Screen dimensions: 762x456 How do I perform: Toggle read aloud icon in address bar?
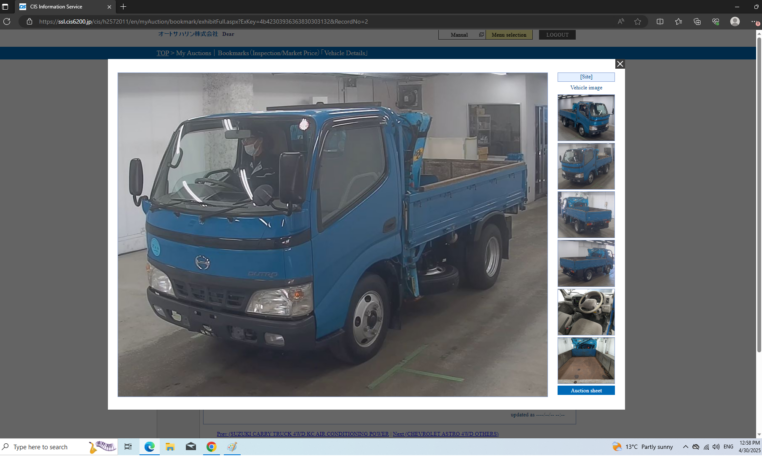(x=621, y=21)
